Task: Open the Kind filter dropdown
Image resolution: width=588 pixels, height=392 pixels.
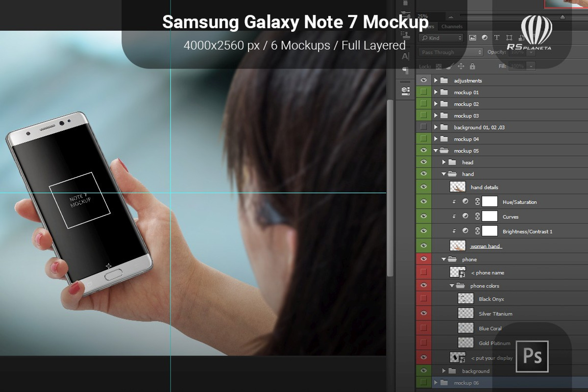Action: click(441, 38)
